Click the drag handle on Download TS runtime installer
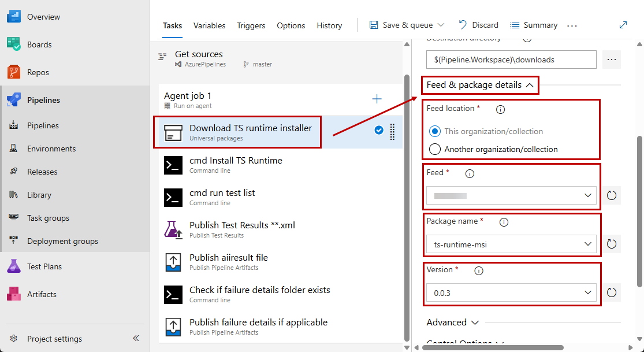This screenshot has height=352, width=644. tap(392, 132)
